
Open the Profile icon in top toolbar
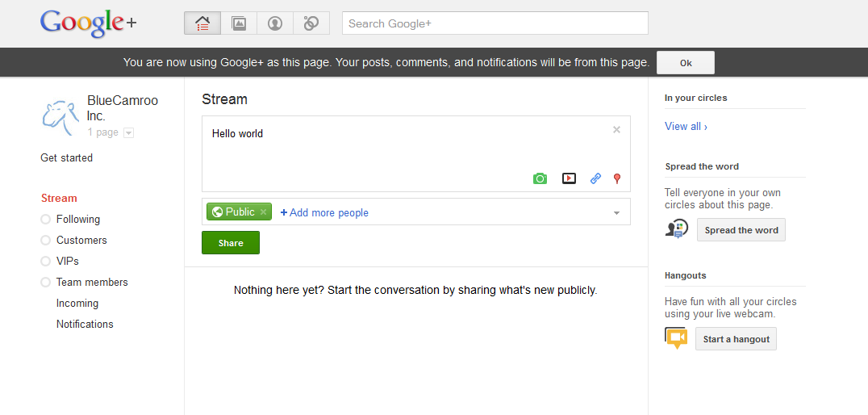coord(274,23)
